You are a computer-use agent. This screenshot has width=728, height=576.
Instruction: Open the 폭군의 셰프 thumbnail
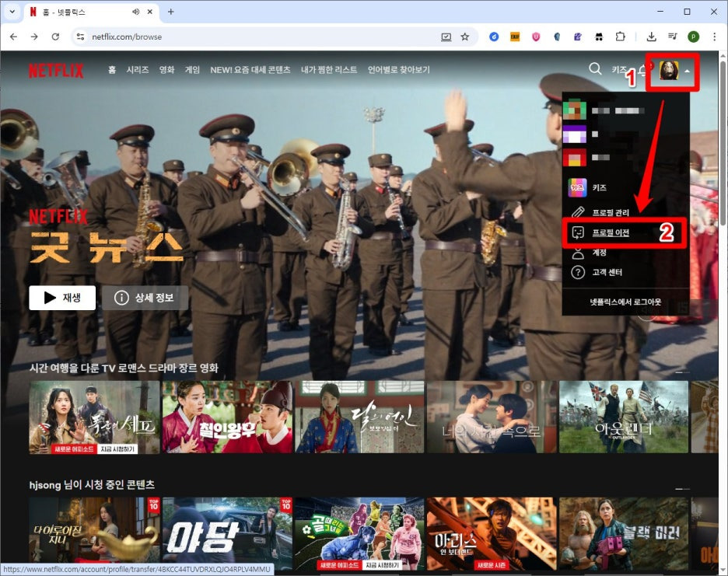click(94, 417)
